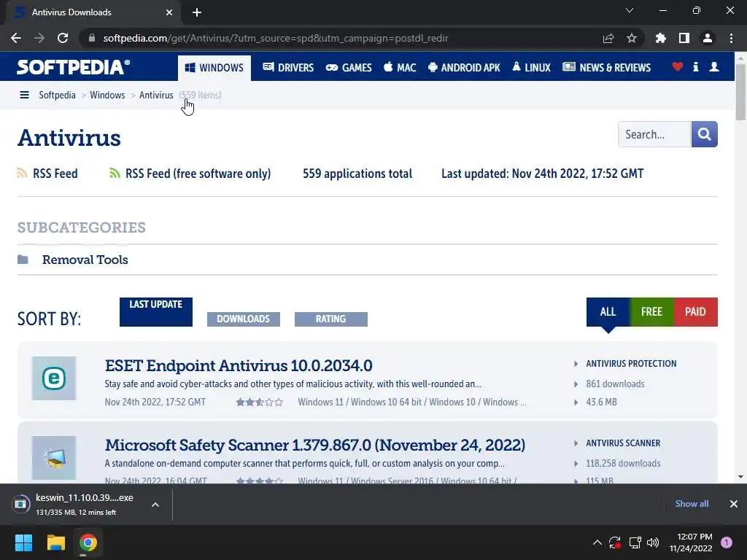Click the red heart favorites icon
This screenshot has height=560, width=747.
(x=677, y=66)
